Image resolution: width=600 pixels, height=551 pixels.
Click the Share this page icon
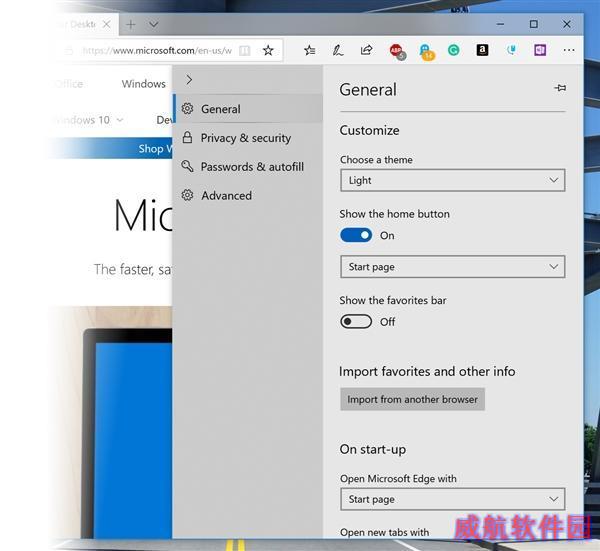(366, 50)
